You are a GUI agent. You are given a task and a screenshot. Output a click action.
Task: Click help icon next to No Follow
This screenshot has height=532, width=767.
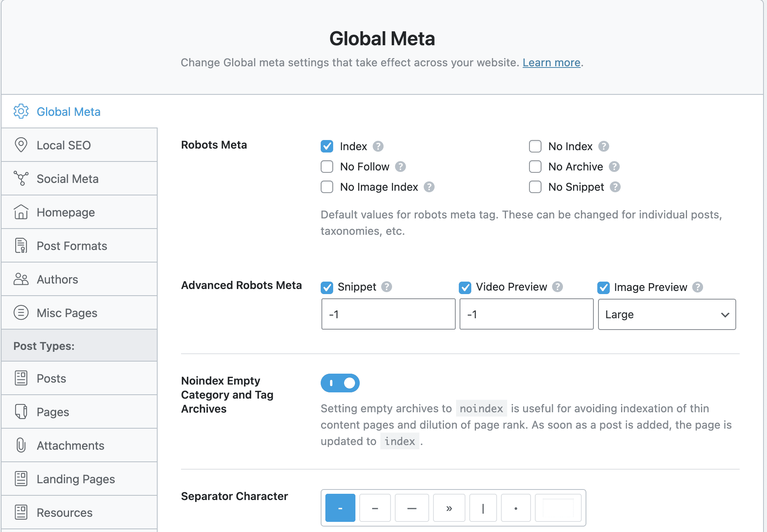point(400,167)
